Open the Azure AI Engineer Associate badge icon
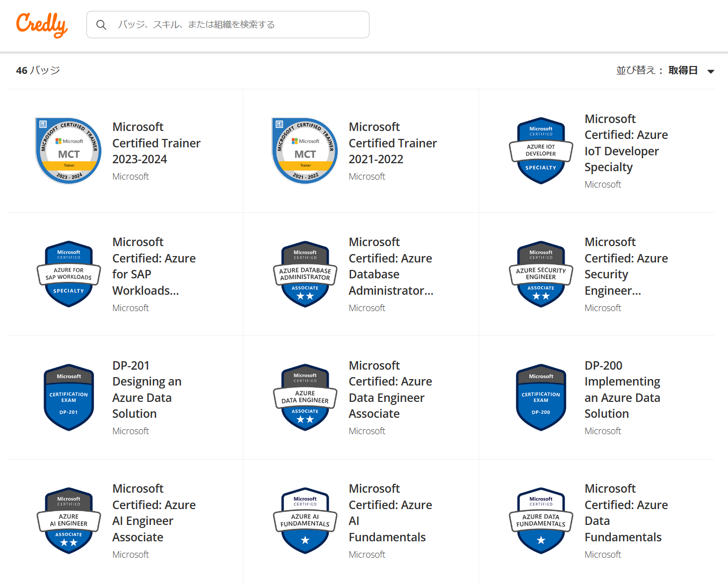This screenshot has height=584, width=728. coord(69,521)
